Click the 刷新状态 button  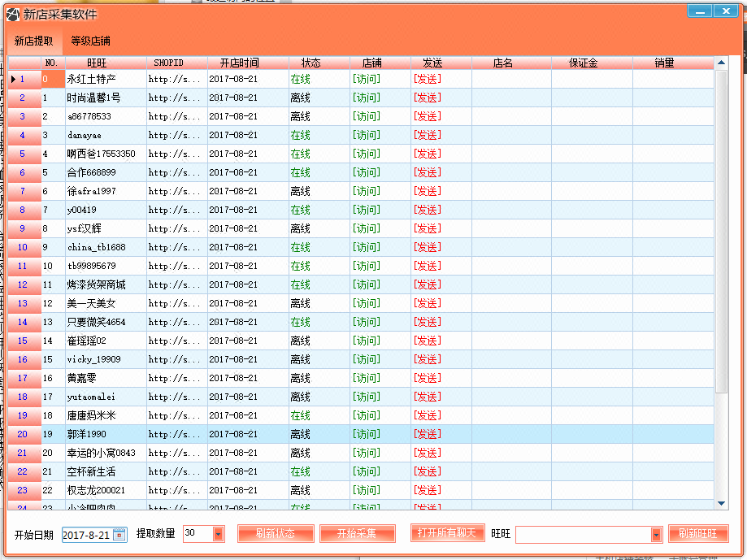(x=276, y=534)
